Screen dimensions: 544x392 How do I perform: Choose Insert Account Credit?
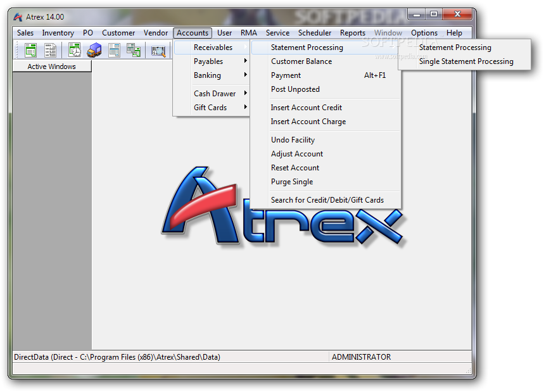pyautogui.click(x=326, y=107)
